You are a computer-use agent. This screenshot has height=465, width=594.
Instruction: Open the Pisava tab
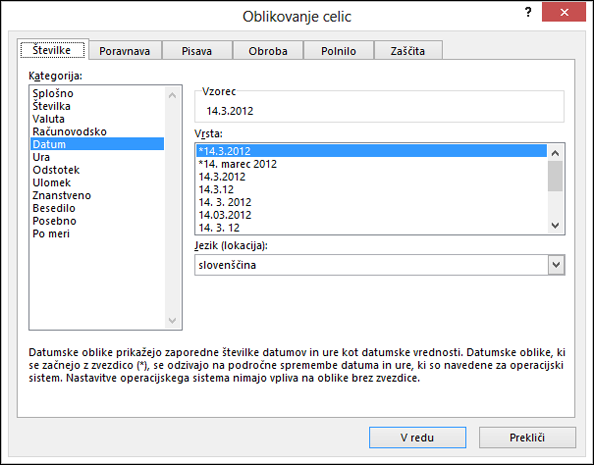(x=197, y=51)
